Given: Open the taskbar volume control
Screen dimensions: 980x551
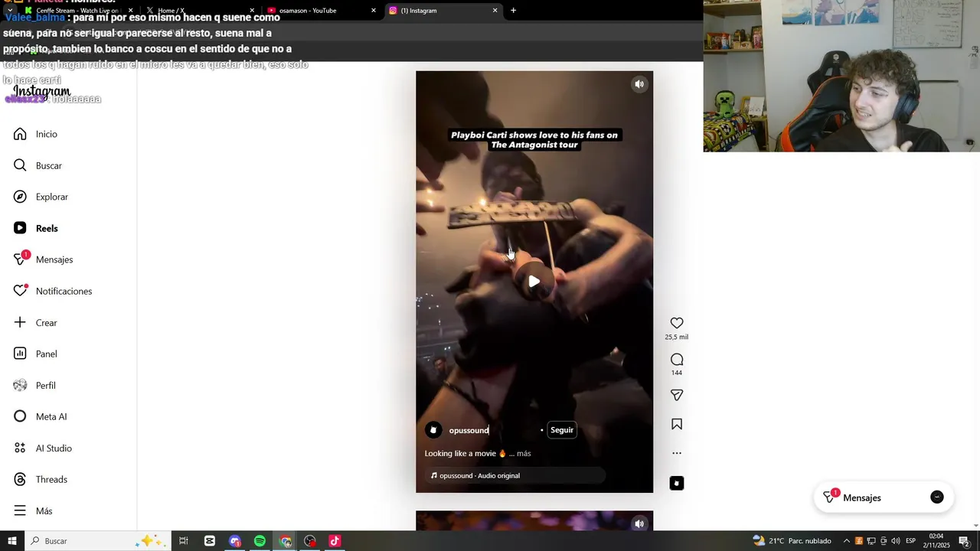Looking at the screenshot, I should [x=895, y=541].
